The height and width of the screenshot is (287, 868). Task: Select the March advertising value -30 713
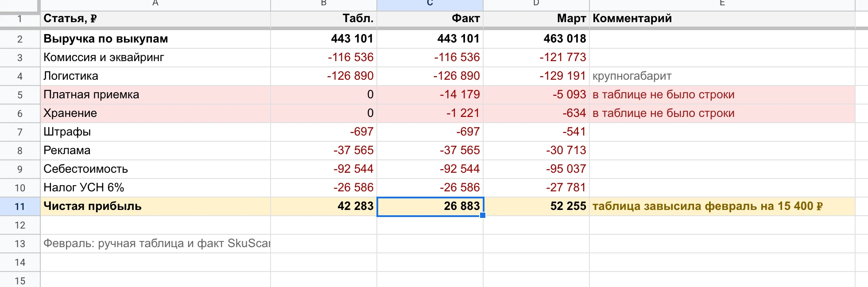click(536, 151)
